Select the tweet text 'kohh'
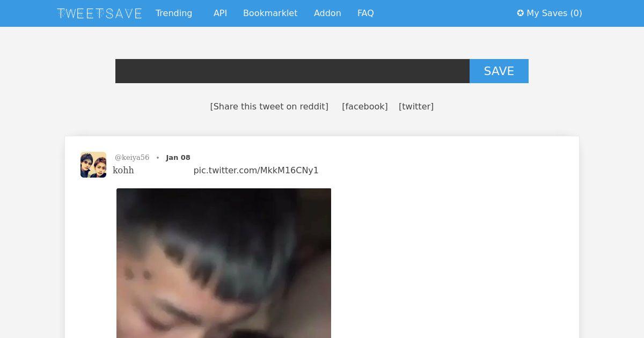This screenshot has height=338, width=644. click(x=123, y=170)
